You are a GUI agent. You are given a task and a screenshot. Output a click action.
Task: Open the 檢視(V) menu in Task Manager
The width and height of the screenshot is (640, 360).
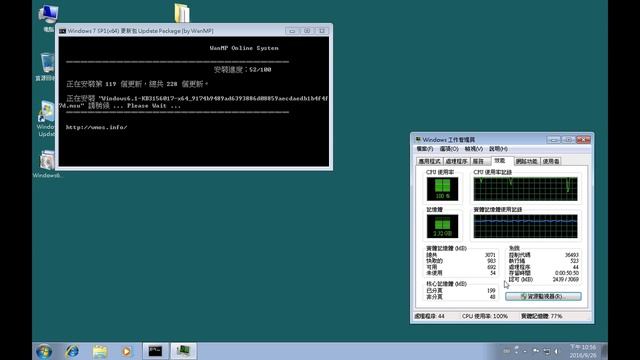473,149
